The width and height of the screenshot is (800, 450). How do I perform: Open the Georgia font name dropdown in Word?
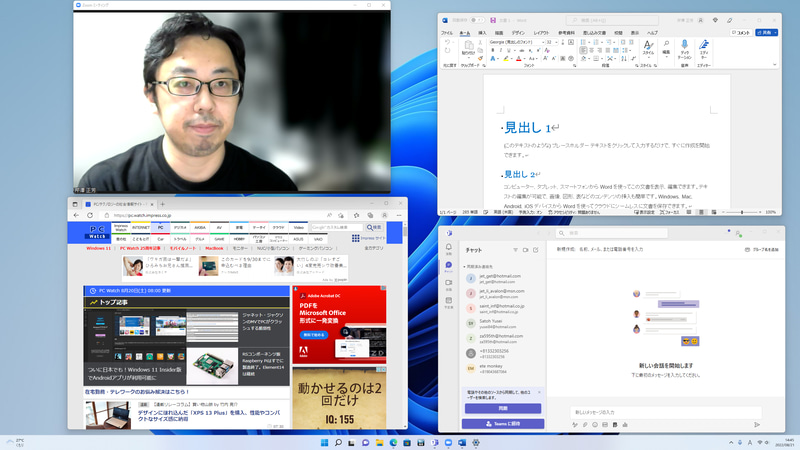click(543, 42)
